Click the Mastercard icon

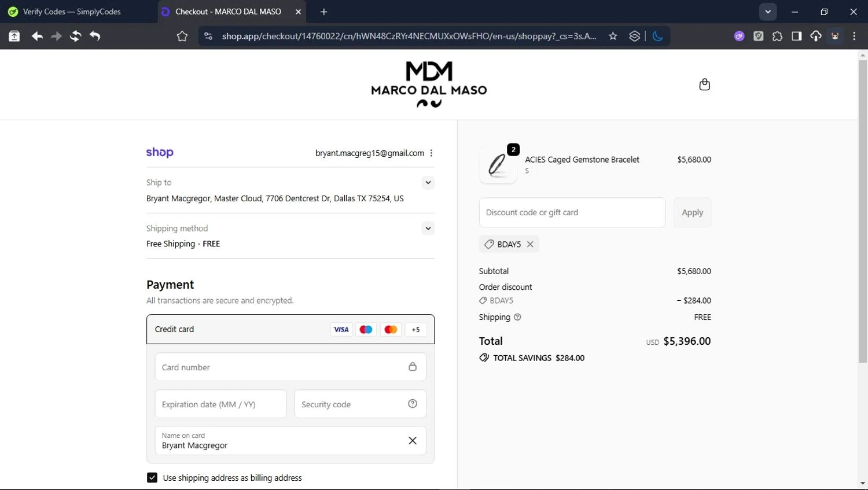(x=391, y=330)
